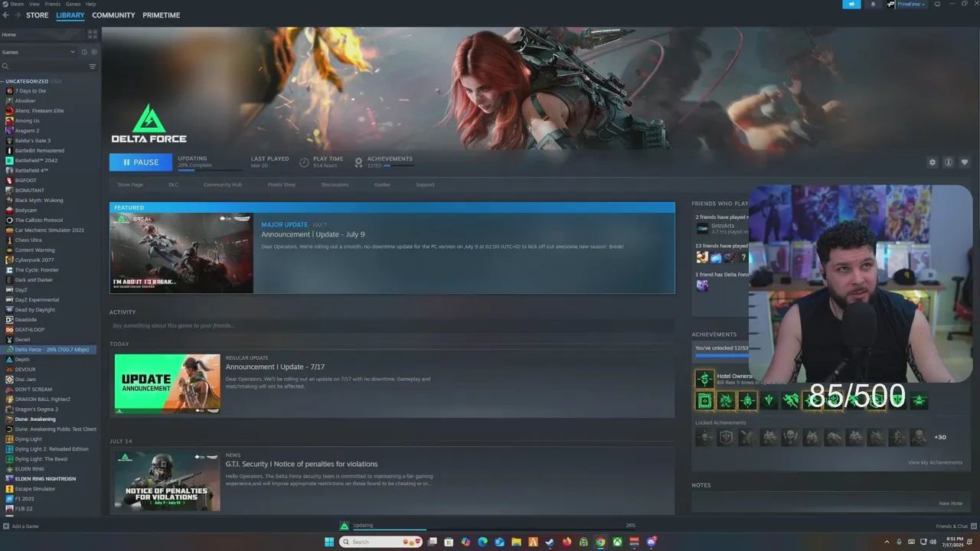Open the Xbox app from taskbar

pyautogui.click(x=617, y=542)
